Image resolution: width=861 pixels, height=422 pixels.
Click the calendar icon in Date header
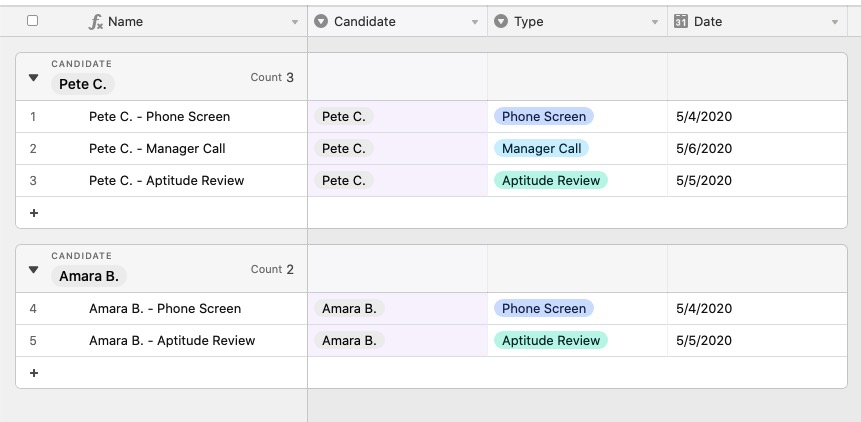coord(681,21)
